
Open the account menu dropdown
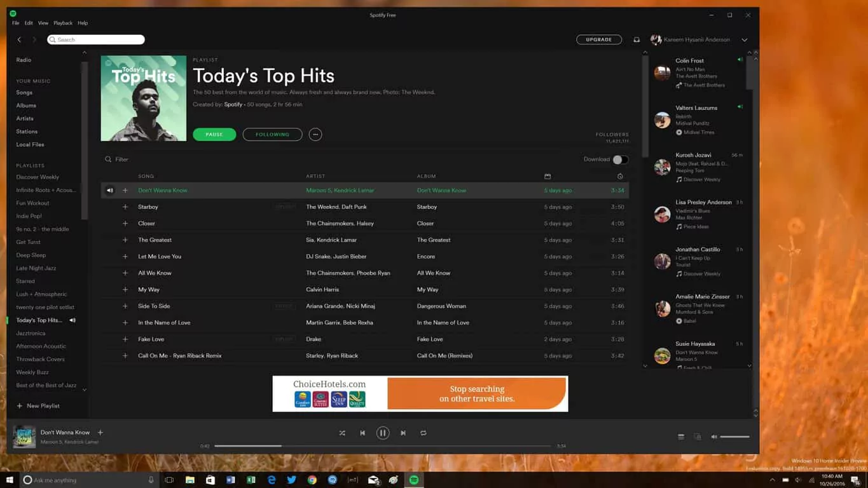point(744,39)
